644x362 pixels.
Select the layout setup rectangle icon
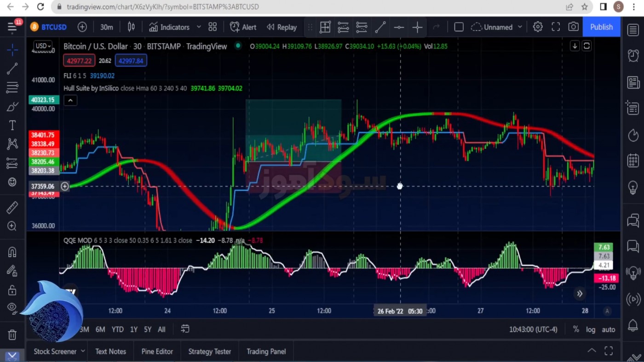coord(459,27)
